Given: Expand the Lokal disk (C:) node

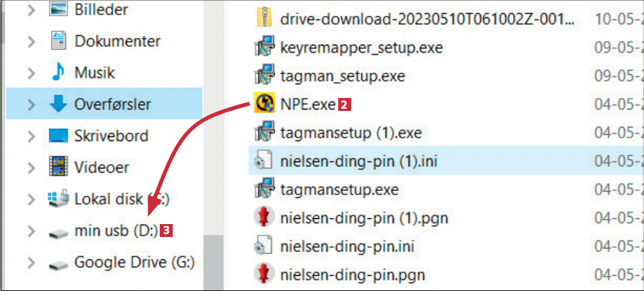Looking at the screenshot, I should click(x=30, y=199).
